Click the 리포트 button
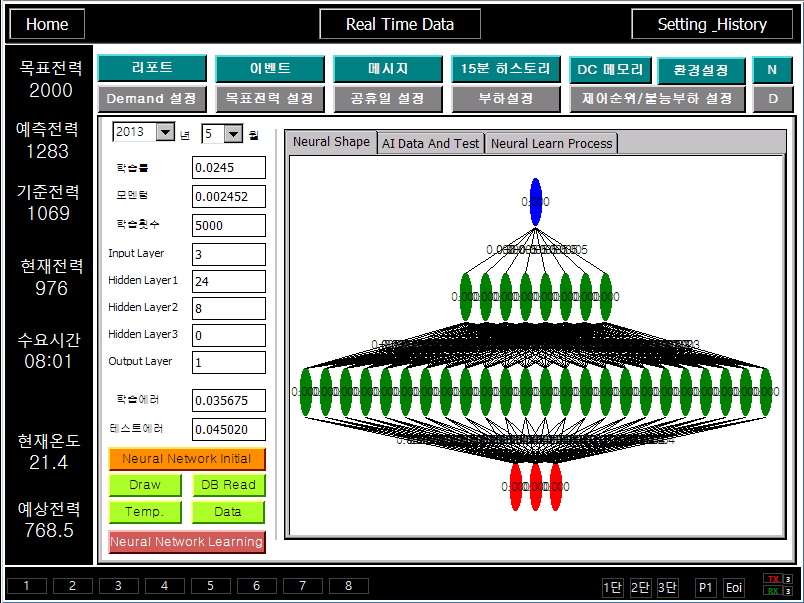804x603 pixels. click(152, 68)
